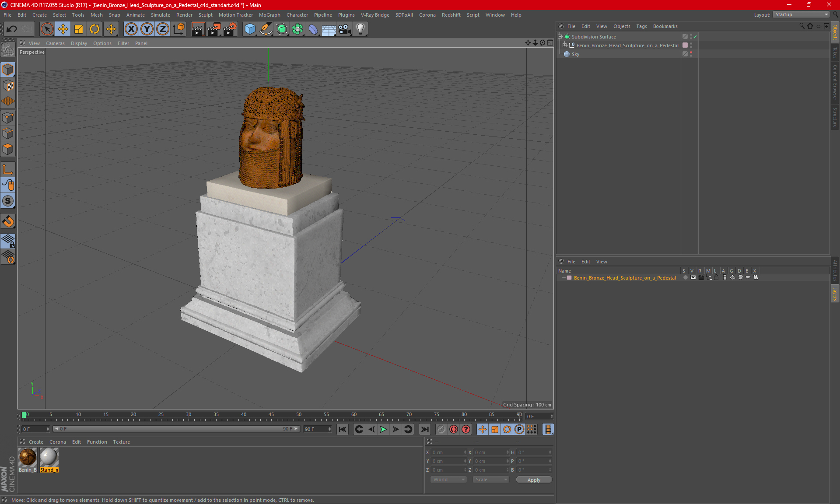840x504 pixels.
Task: Click Make Editable icon in left sidebar
Action: click(8, 50)
